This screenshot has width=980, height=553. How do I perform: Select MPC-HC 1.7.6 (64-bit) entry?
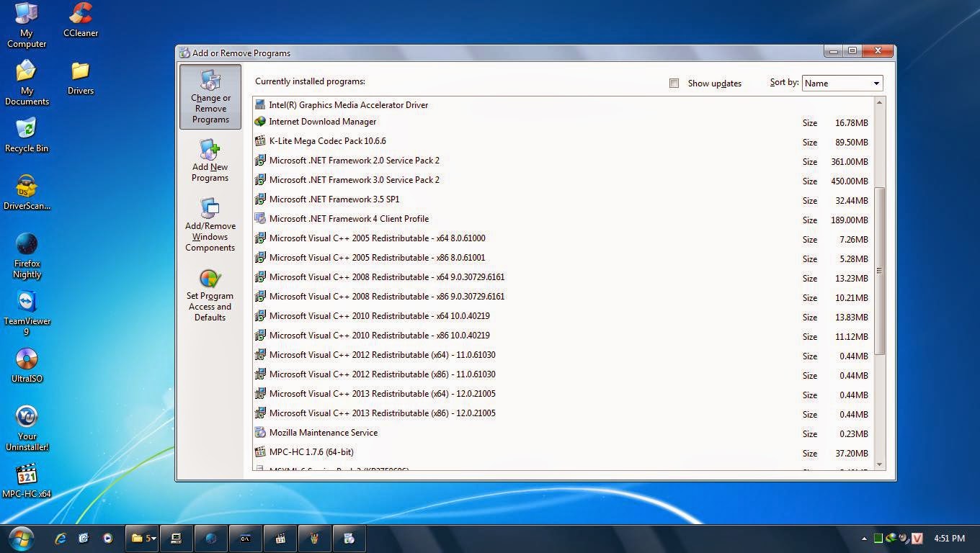(311, 452)
